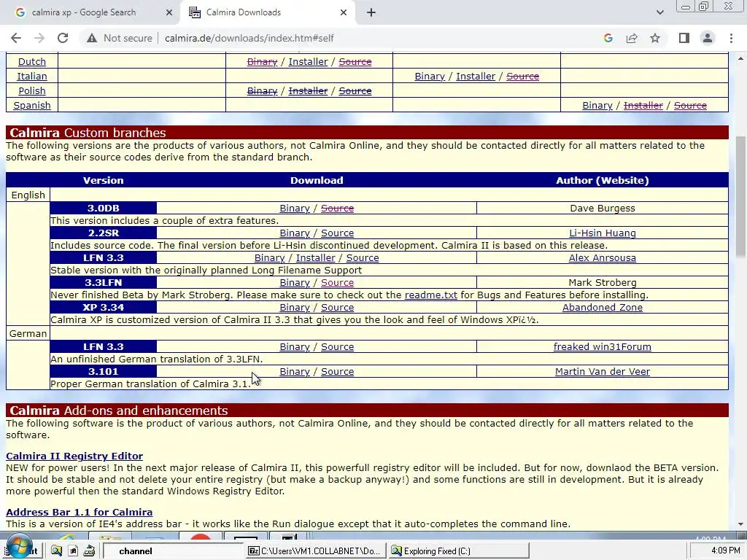
Task: Download the XP 3.34 Binary
Action: [295, 307]
